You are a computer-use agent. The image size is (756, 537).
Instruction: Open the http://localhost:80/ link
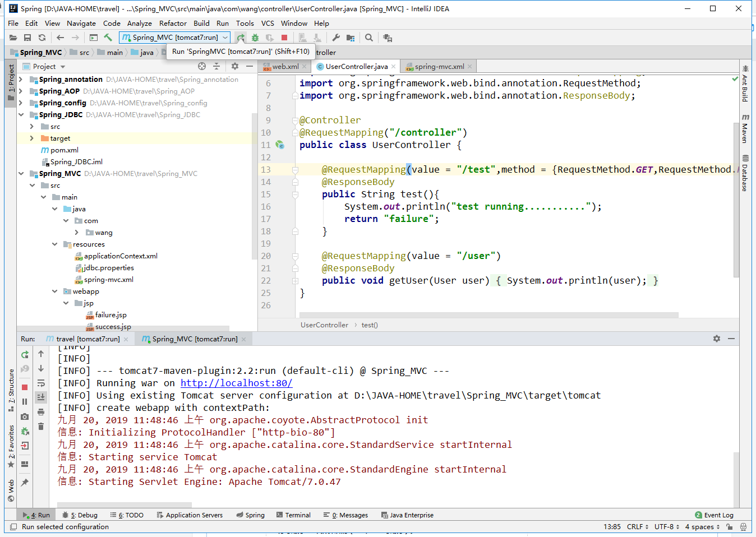click(236, 383)
